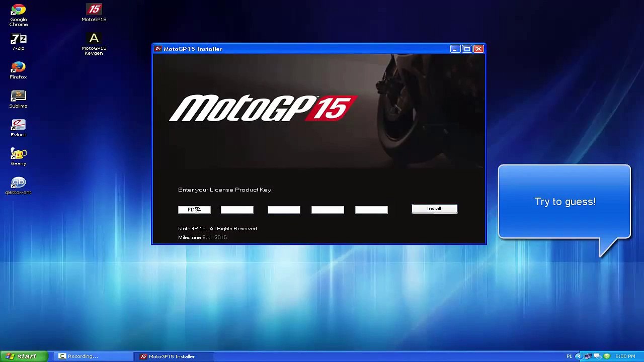Click the qBittorrent desktop icon
644x362 pixels.
click(x=18, y=186)
